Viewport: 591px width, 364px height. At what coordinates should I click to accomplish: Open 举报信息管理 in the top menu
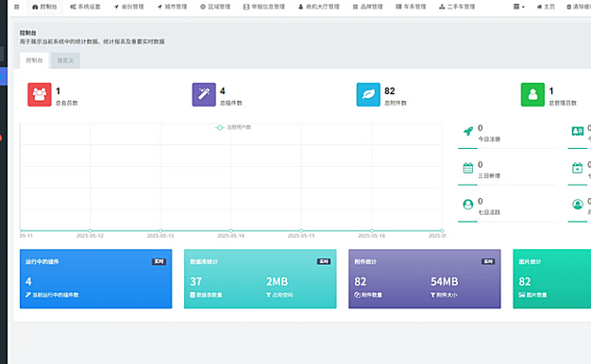click(264, 7)
